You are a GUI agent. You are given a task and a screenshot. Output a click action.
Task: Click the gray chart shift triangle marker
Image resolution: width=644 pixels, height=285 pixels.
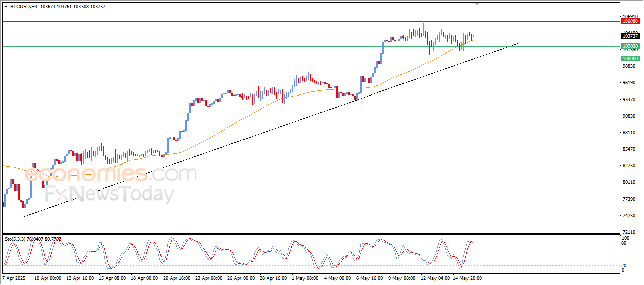(477, 4)
